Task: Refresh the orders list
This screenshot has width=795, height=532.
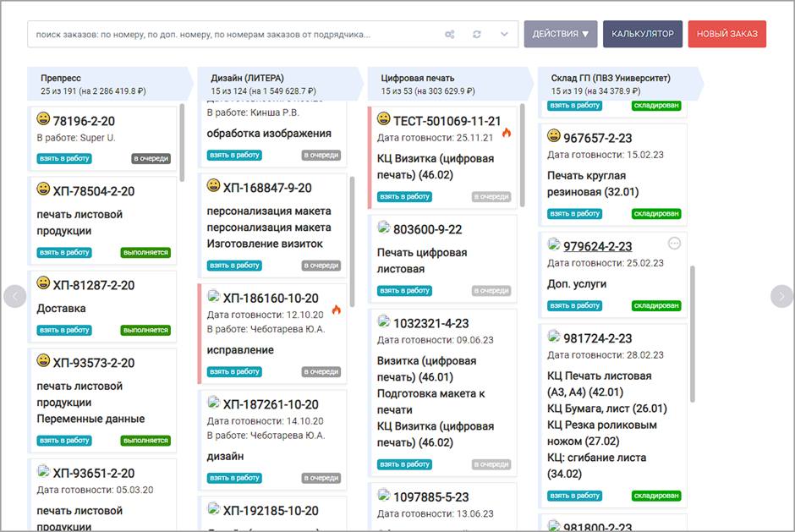Action: [477, 35]
